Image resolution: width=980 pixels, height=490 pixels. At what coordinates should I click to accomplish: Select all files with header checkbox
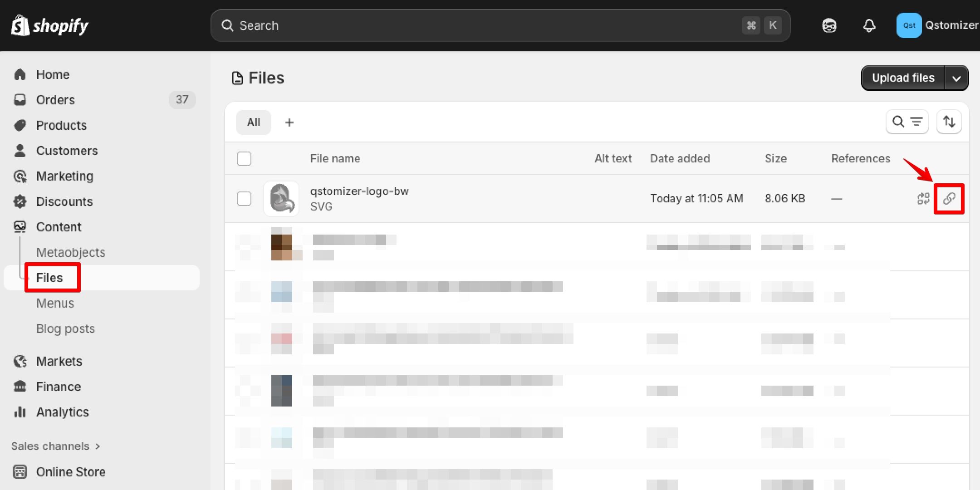tap(244, 159)
